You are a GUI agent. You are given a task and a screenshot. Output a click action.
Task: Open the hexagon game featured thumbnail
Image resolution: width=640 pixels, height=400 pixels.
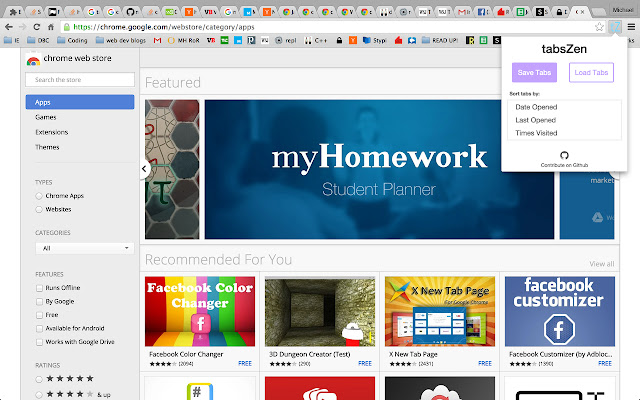click(172, 169)
